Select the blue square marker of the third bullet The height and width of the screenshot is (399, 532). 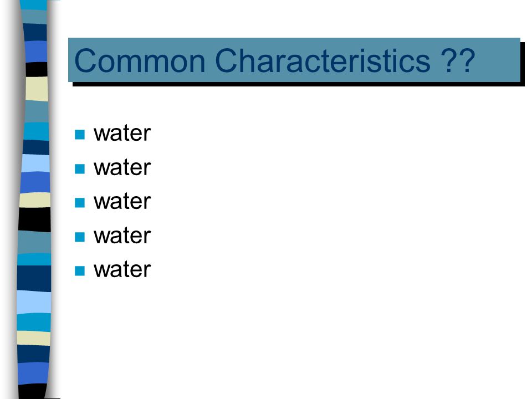click(x=80, y=203)
